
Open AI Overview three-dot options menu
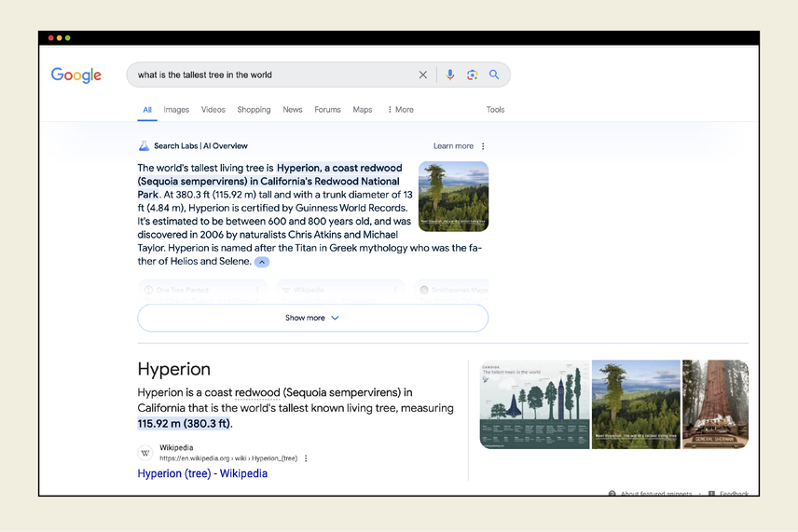coord(483,146)
